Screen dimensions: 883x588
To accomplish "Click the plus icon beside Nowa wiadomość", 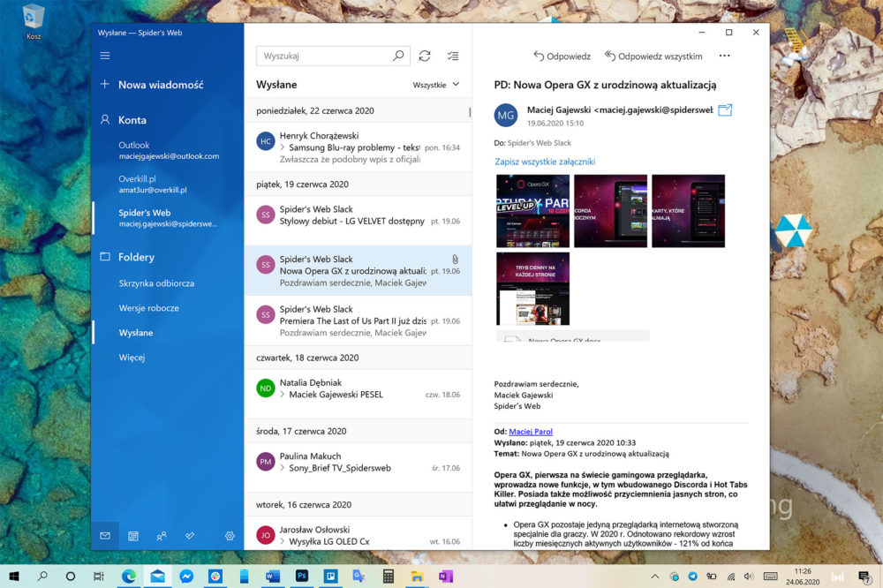I will [x=105, y=85].
